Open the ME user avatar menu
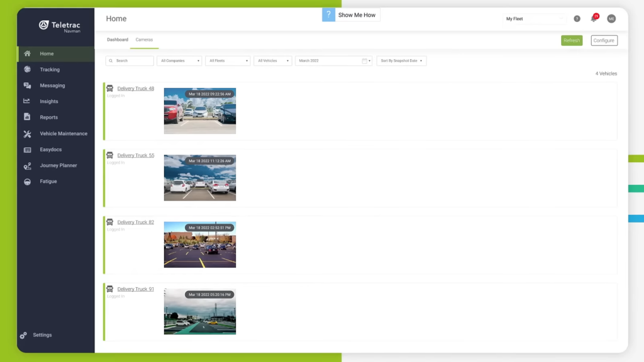Image resolution: width=644 pixels, height=362 pixels. point(611,19)
